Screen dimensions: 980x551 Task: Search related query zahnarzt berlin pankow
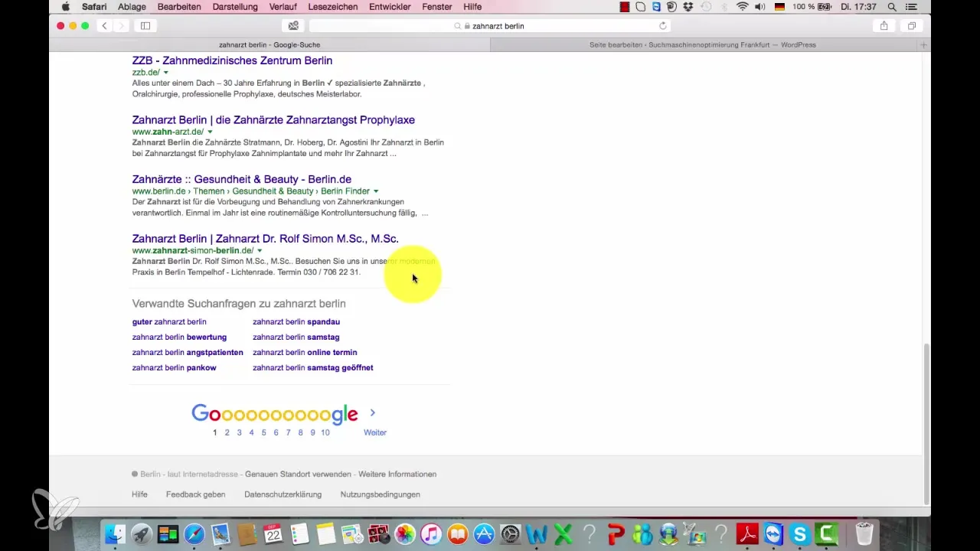(x=174, y=368)
